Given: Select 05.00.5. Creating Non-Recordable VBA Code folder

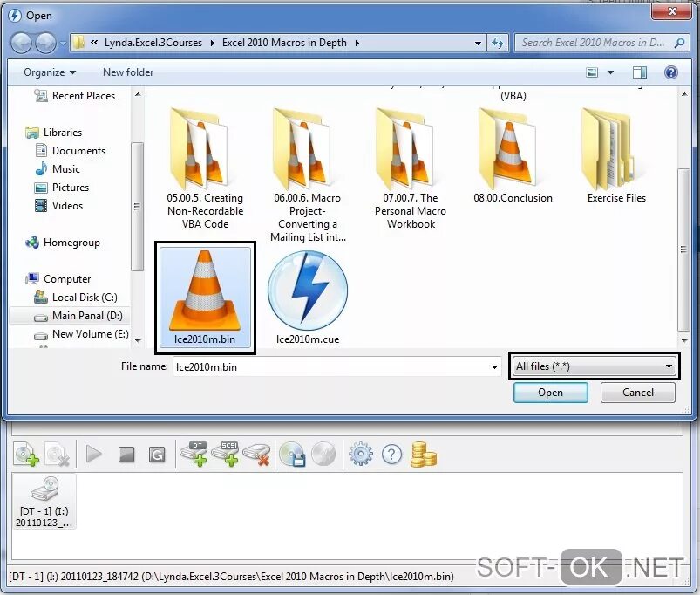Looking at the screenshot, I should click(x=205, y=169).
